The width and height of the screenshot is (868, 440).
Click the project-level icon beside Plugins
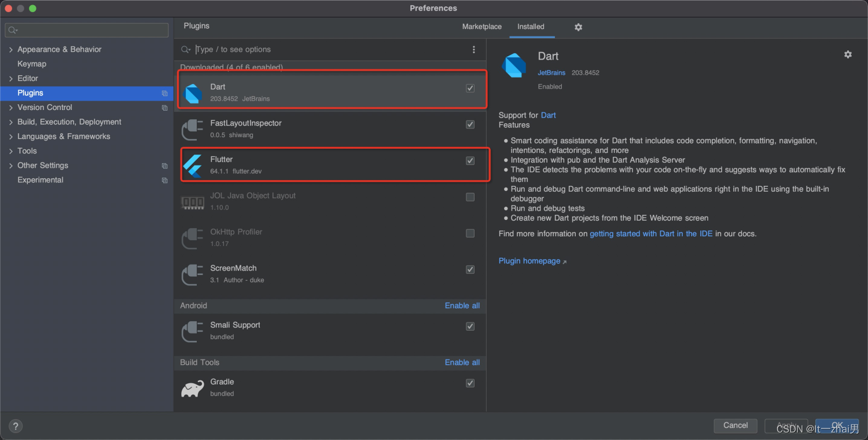[x=165, y=93]
